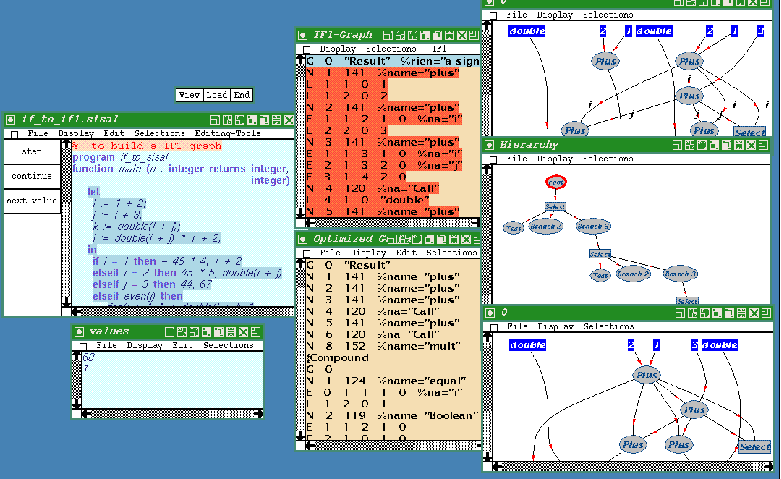Toggle the checkbox beside File in values menu bar
The width and height of the screenshot is (781, 479).
pos(83,346)
